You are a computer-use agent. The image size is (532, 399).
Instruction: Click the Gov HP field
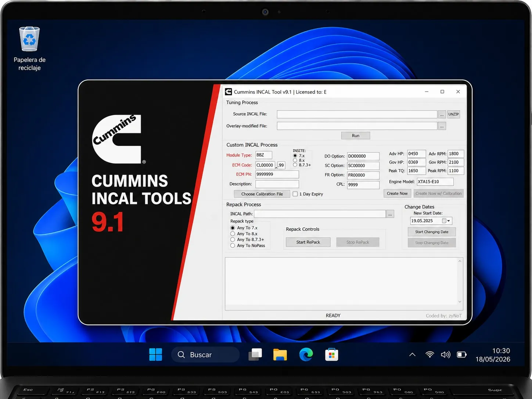pos(416,162)
